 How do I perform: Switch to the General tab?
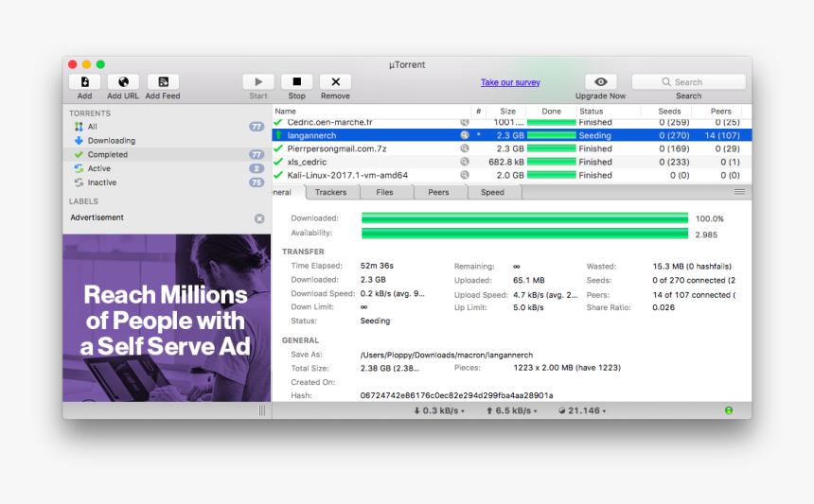(287, 192)
